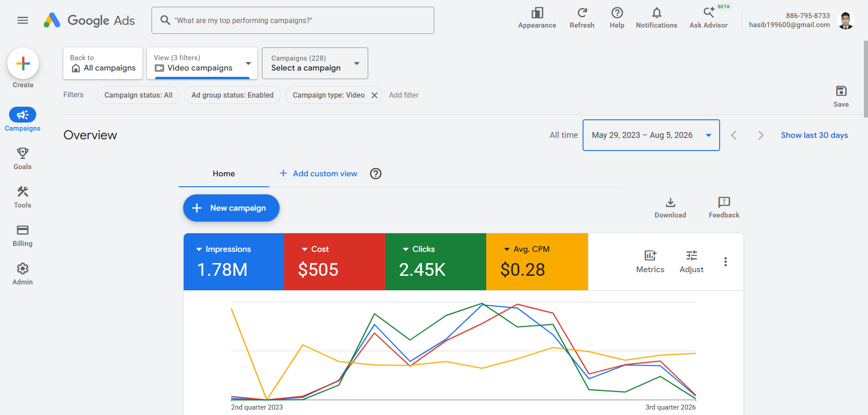View Notifications bell
This screenshot has height=415, width=868.
click(656, 18)
